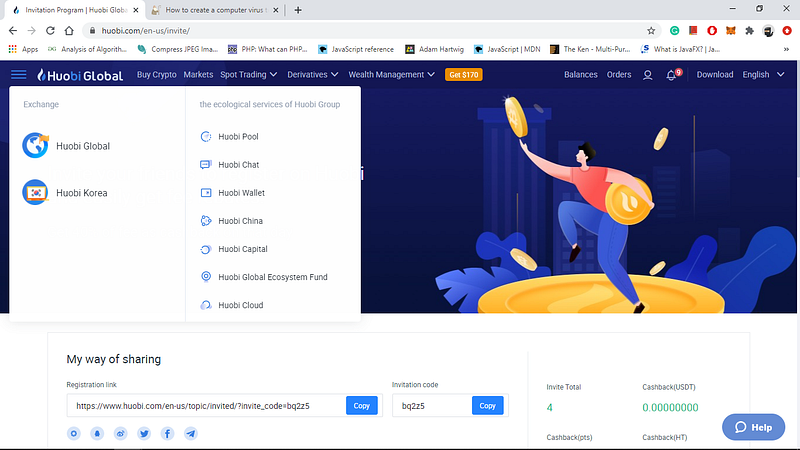Open Buy Crypto in the navigation bar
This screenshot has width=800, height=450.
pos(157,74)
